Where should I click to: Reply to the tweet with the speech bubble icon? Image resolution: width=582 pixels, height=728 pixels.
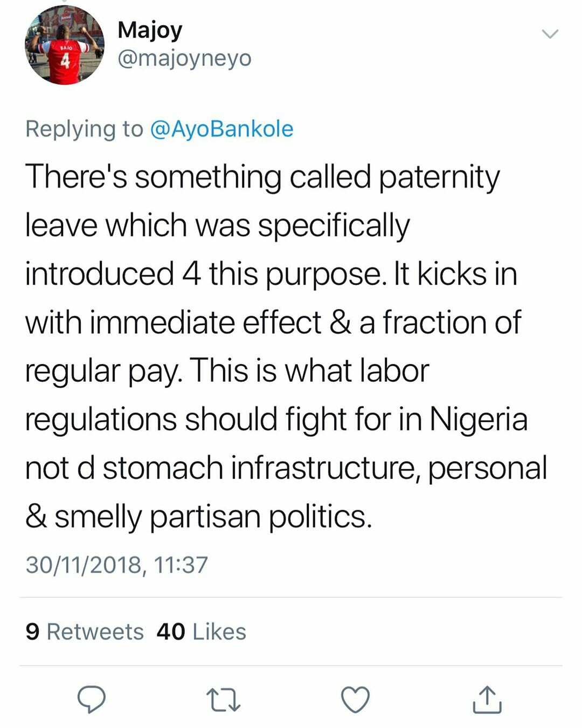click(x=92, y=699)
